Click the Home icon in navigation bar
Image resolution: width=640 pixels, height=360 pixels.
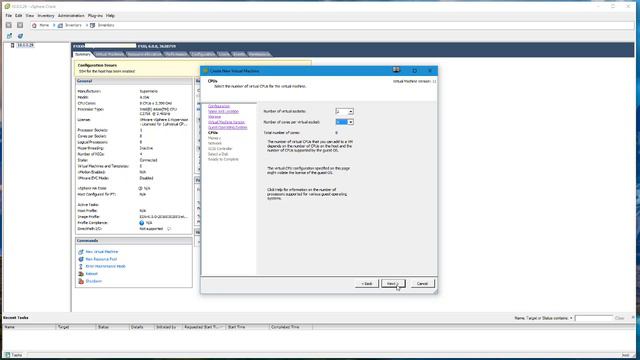point(34,25)
